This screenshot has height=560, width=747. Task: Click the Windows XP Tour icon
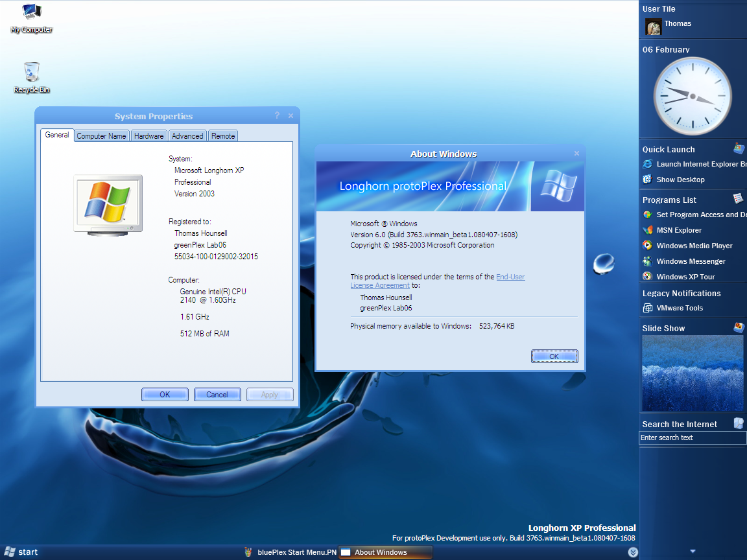647,277
